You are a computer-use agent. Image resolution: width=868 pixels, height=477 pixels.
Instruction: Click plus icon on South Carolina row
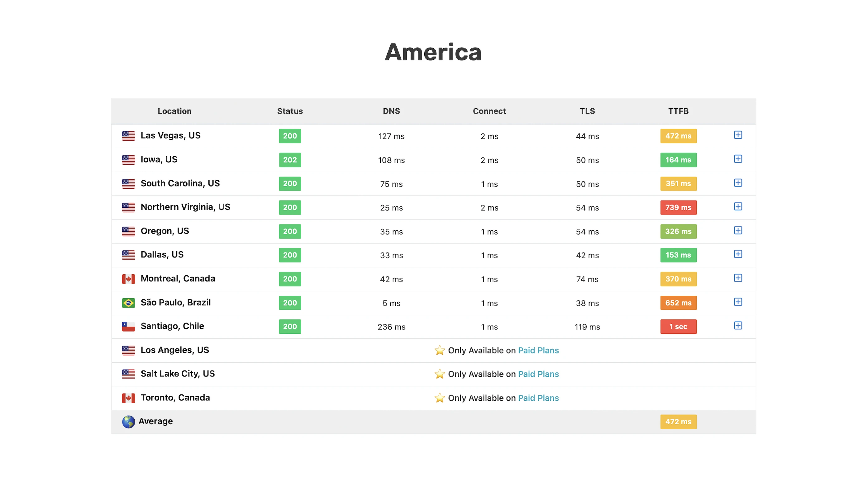[x=737, y=183]
